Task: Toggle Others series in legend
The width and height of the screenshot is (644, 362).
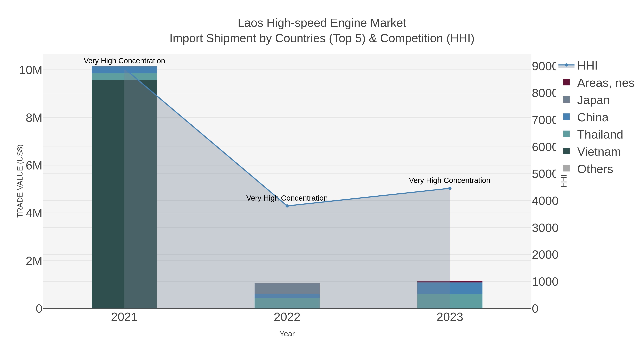Action: [588, 169]
